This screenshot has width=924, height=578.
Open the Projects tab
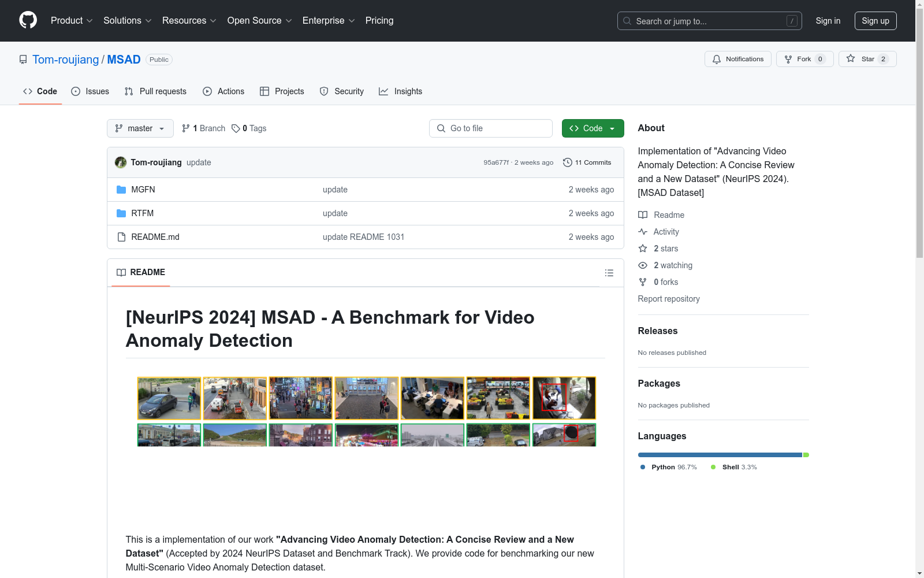pos(282,91)
